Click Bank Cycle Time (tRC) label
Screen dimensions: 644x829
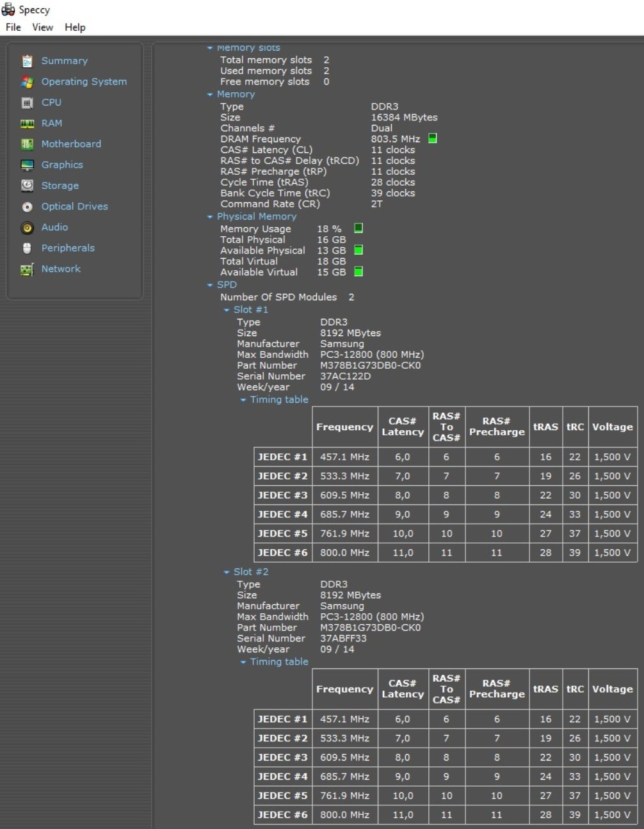(275, 193)
